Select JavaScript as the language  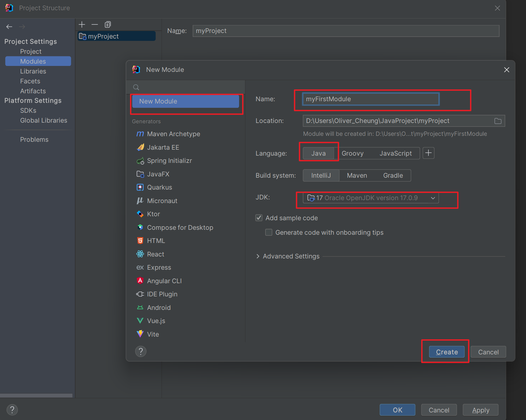pos(395,153)
